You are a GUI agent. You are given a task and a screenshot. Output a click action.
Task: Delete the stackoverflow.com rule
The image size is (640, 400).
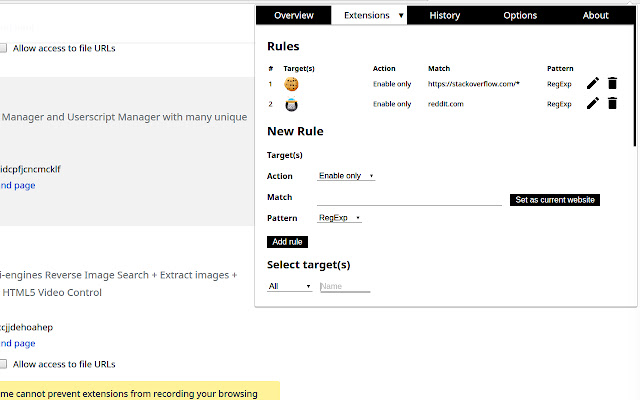click(x=612, y=84)
